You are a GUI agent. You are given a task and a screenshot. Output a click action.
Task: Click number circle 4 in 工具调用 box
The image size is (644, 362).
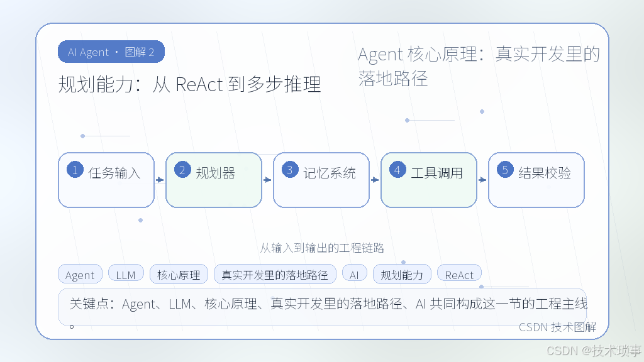click(x=397, y=170)
